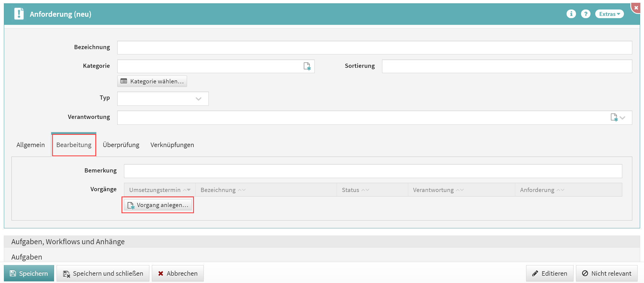Click new-category icon in Kategorie field
The height and width of the screenshot is (283, 644).
307,66
